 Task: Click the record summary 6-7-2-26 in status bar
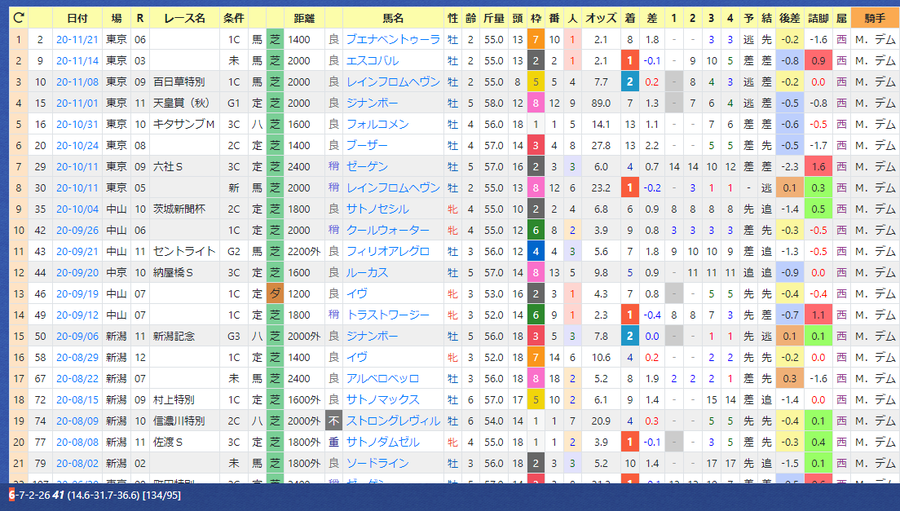(29, 495)
